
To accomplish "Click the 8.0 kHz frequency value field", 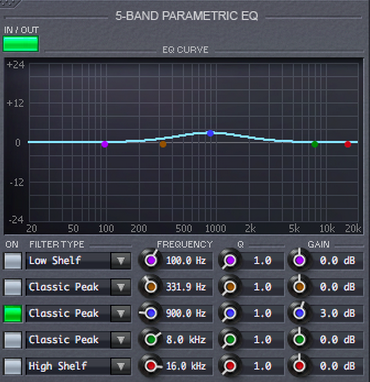I will click(x=187, y=340).
